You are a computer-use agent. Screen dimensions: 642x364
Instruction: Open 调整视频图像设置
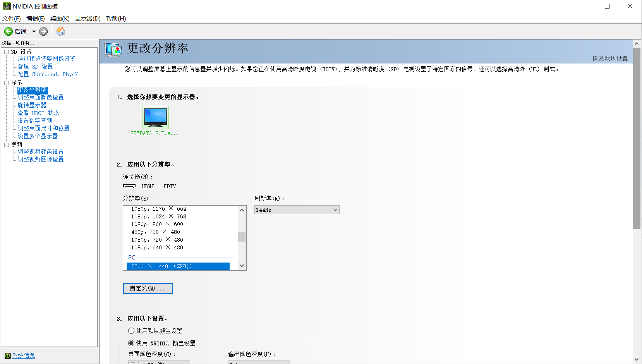(x=41, y=159)
